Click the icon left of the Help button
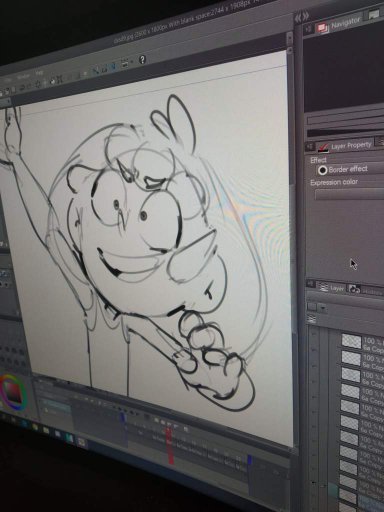This screenshot has width=384, height=512. 125,62
